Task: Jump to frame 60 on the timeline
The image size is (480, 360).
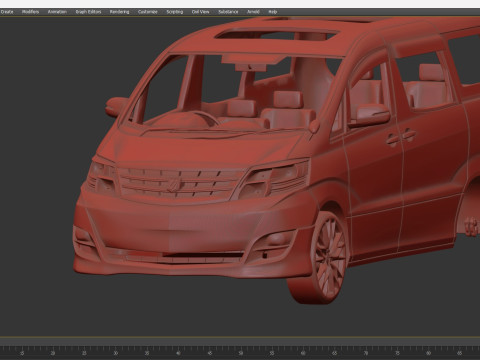Action: [x=303, y=353]
